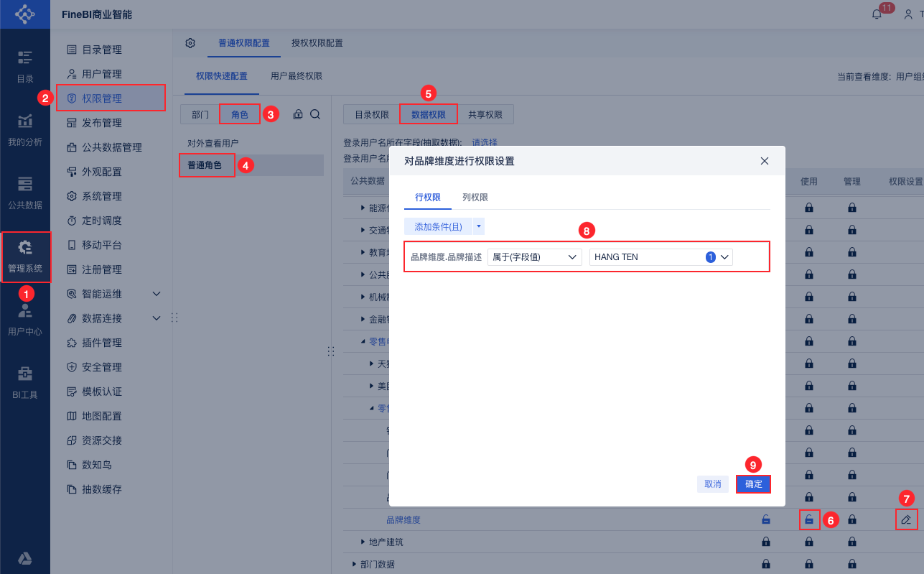Image resolution: width=924 pixels, height=574 pixels.
Task: Open the 属于(字段值) operator dropdown
Action: [534, 257]
